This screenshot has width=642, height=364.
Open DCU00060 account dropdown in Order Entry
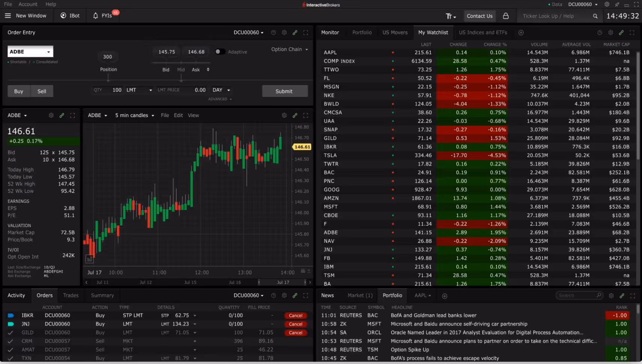(x=249, y=33)
